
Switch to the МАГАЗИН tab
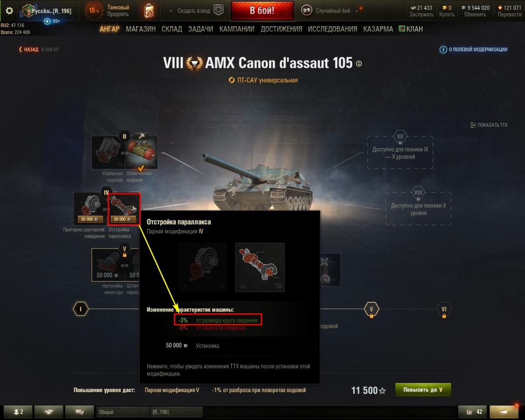(x=140, y=29)
